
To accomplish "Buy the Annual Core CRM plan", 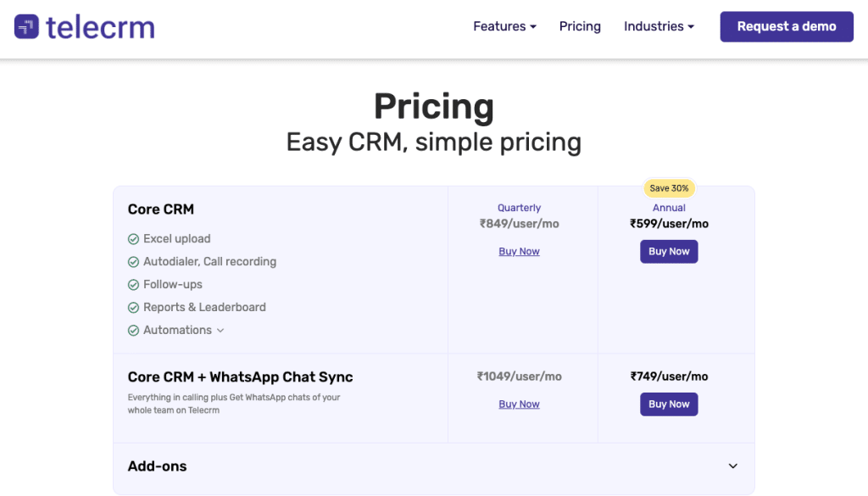I will [669, 251].
